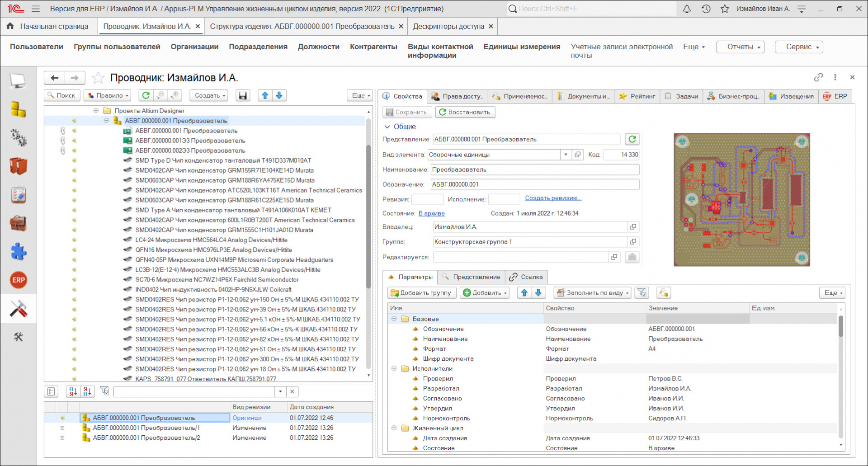This screenshot has height=466, width=868.
Task: Open revisions search field dropdown arrow
Action: pos(280,391)
